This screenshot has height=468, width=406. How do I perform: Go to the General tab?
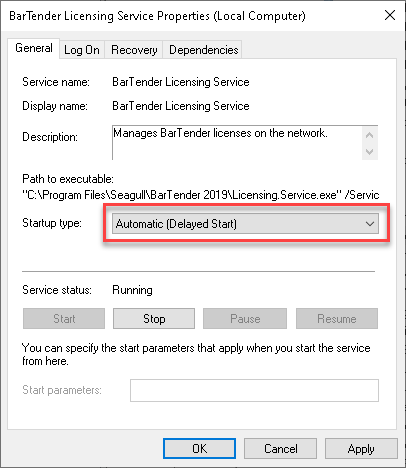[34, 48]
